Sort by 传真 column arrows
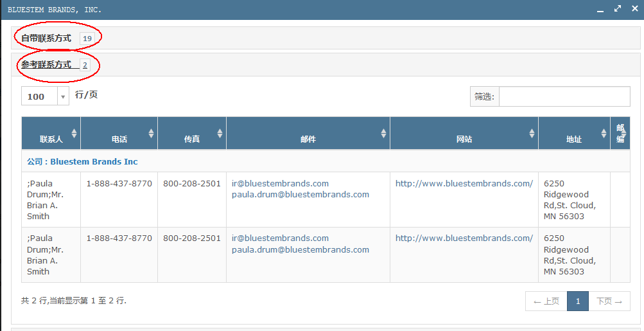The width and height of the screenshot is (644, 331). point(220,133)
